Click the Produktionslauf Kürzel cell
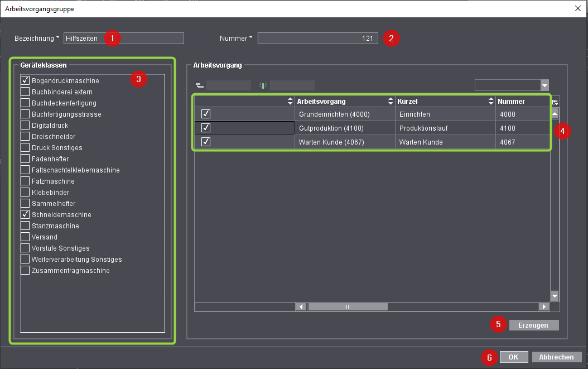Screen dimensions: 588x369 [x=446, y=128]
